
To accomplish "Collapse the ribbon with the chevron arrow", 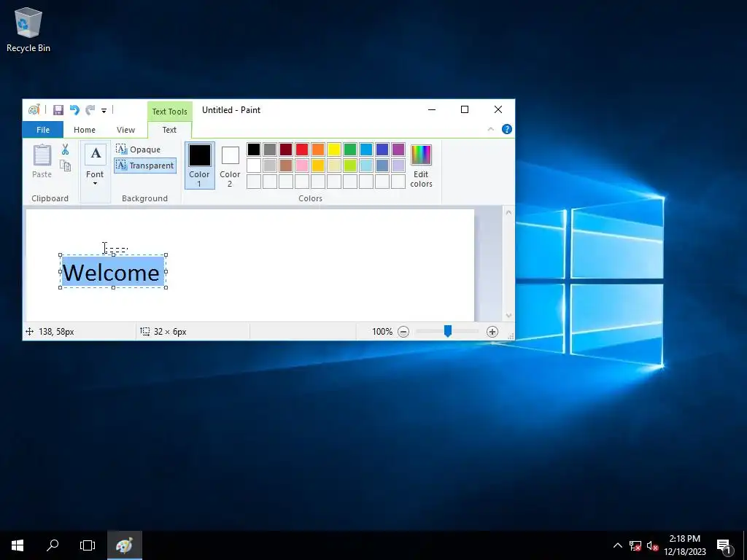I will pos(491,129).
